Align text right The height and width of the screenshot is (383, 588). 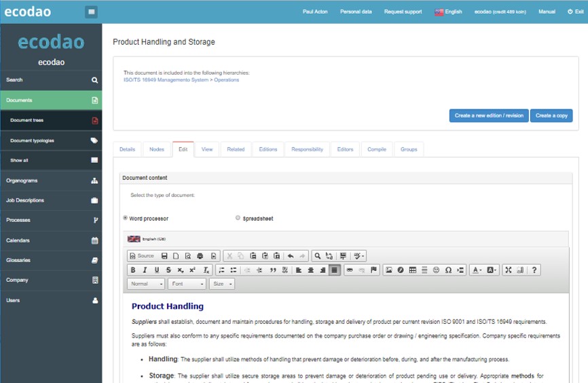[323, 270]
